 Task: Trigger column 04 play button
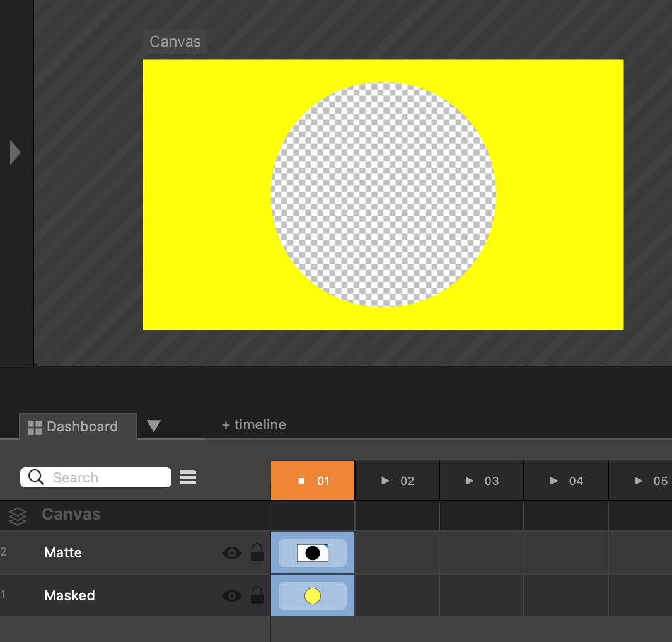click(x=554, y=481)
